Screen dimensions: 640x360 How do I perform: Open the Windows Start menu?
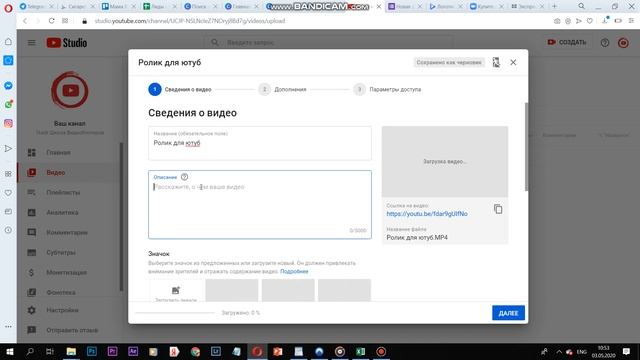pos(10,351)
